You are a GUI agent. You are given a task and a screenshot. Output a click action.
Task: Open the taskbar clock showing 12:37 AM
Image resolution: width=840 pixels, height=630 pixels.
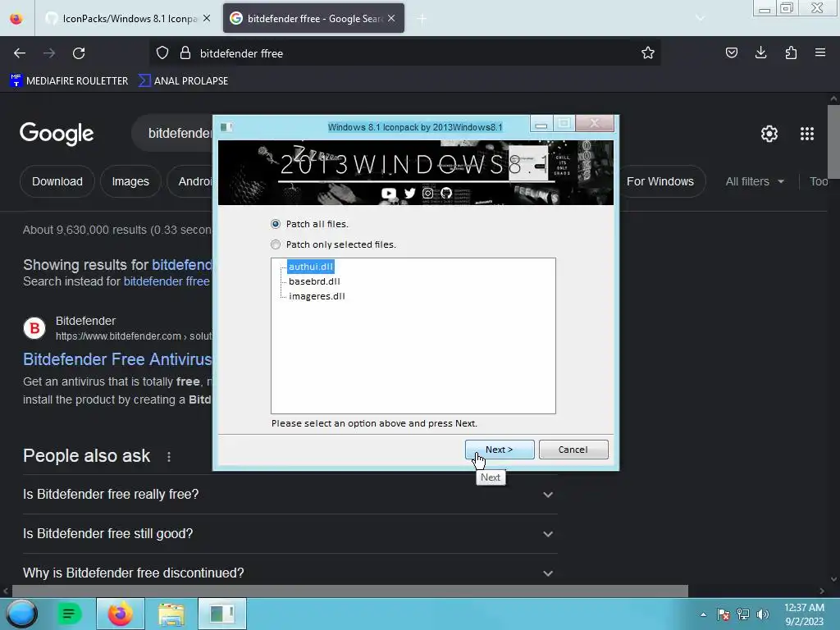coord(804,614)
